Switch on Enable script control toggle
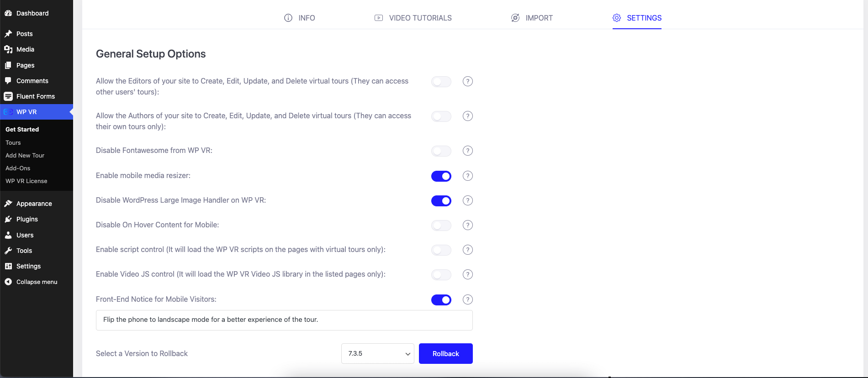The width and height of the screenshot is (868, 378). point(441,250)
